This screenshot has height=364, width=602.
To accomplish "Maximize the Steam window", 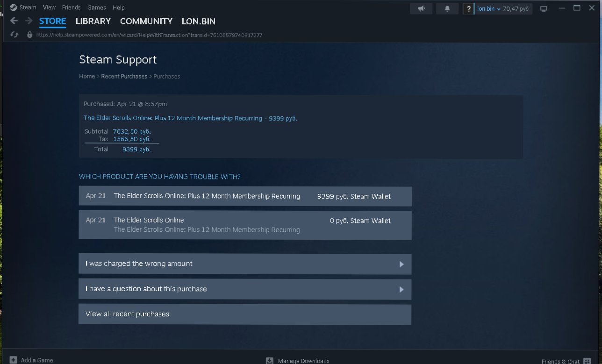I will 577,8.
